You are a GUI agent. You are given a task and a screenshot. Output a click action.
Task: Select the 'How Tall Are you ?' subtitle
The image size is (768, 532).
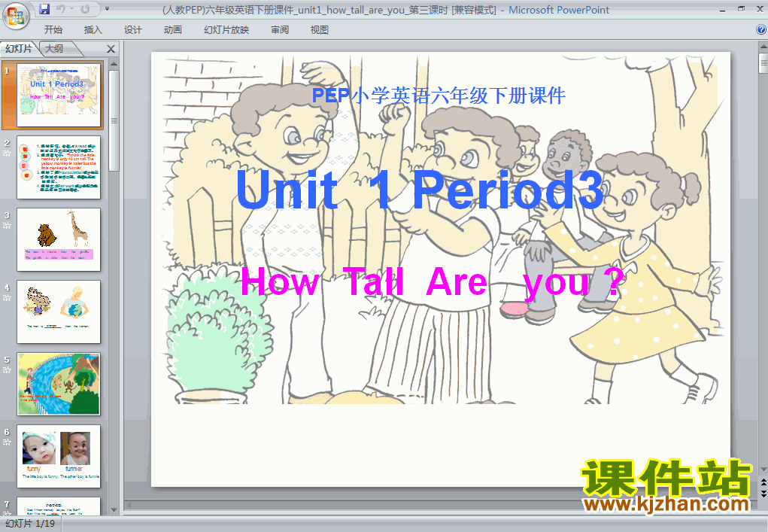pyautogui.click(x=433, y=283)
